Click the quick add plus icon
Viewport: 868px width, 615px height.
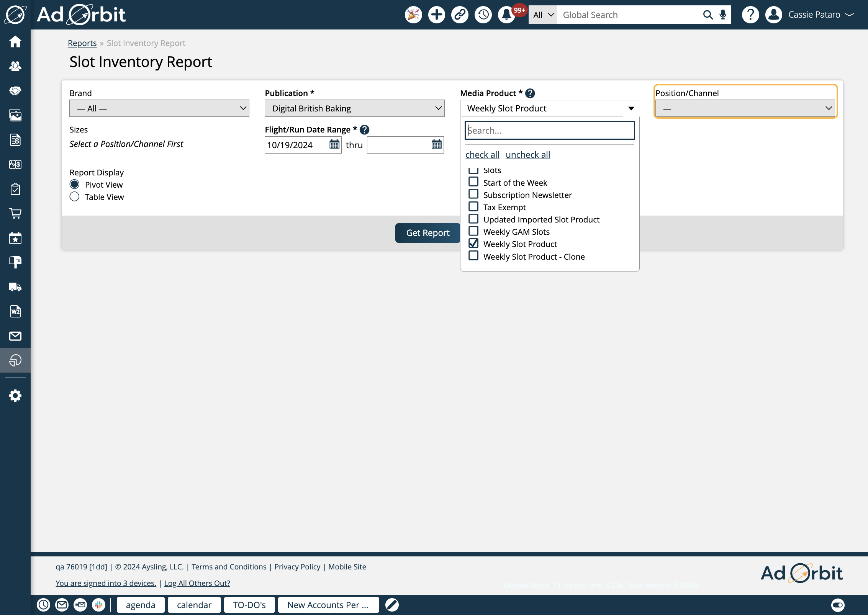[436, 15]
